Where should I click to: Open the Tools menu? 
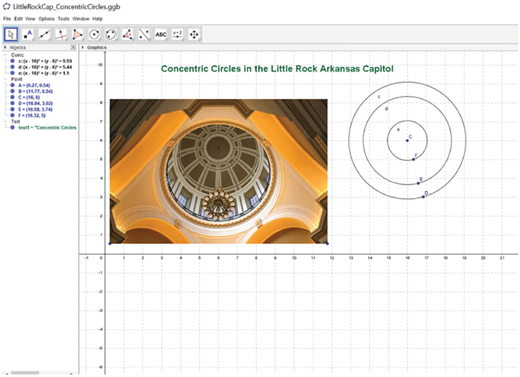tap(64, 19)
